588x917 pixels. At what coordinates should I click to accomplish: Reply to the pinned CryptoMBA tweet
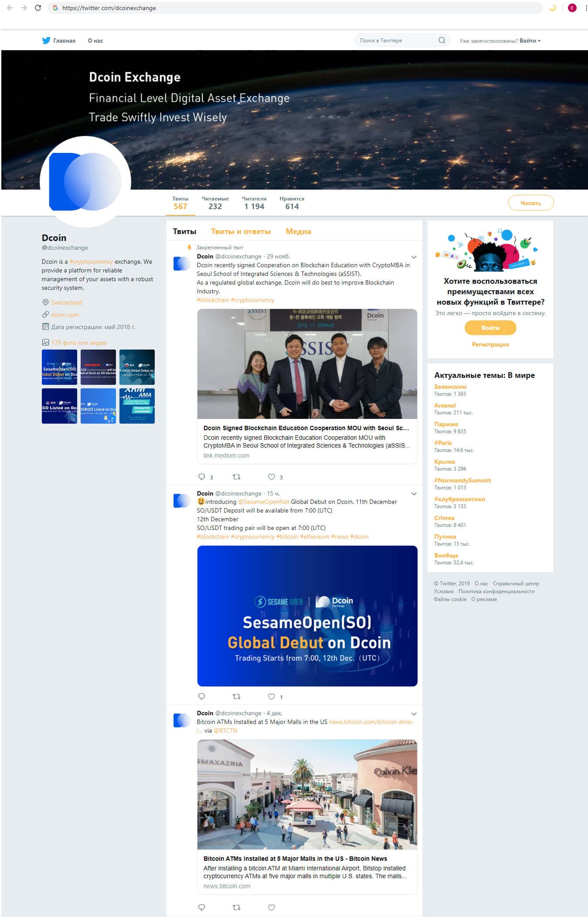pyautogui.click(x=201, y=477)
